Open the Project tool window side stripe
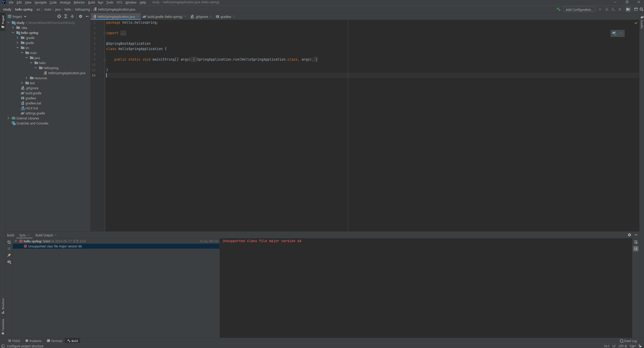644x348 pixels. 3,22
